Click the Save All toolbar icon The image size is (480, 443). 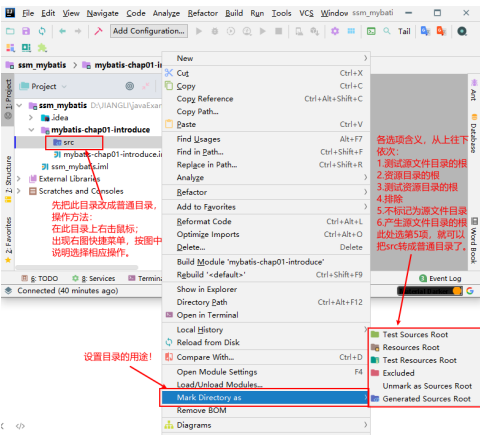tap(26, 31)
